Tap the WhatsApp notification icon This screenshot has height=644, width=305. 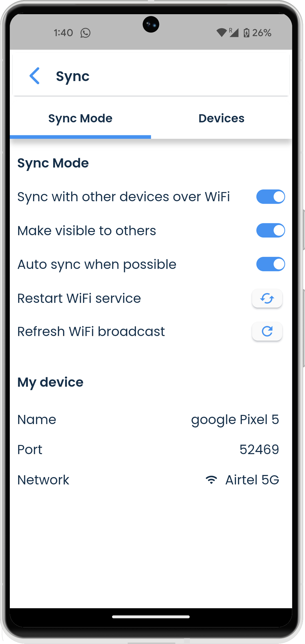(85, 33)
